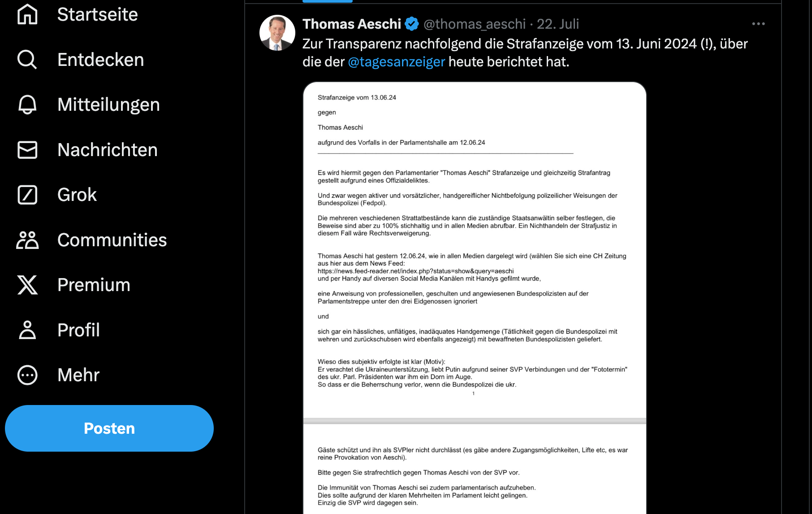Screen dimensions: 812x514
Task: Click the blue verified badge
Action: [x=412, y=24]
